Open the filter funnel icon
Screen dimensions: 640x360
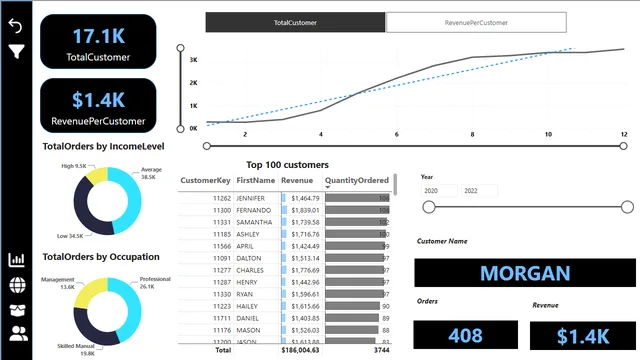click(16, 51)
